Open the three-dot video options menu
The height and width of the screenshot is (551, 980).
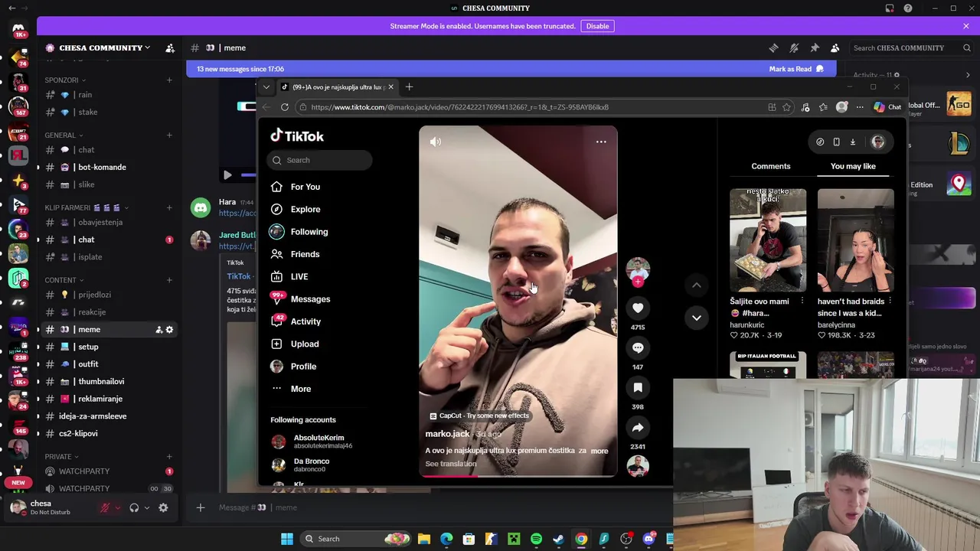tap(601, 142)
